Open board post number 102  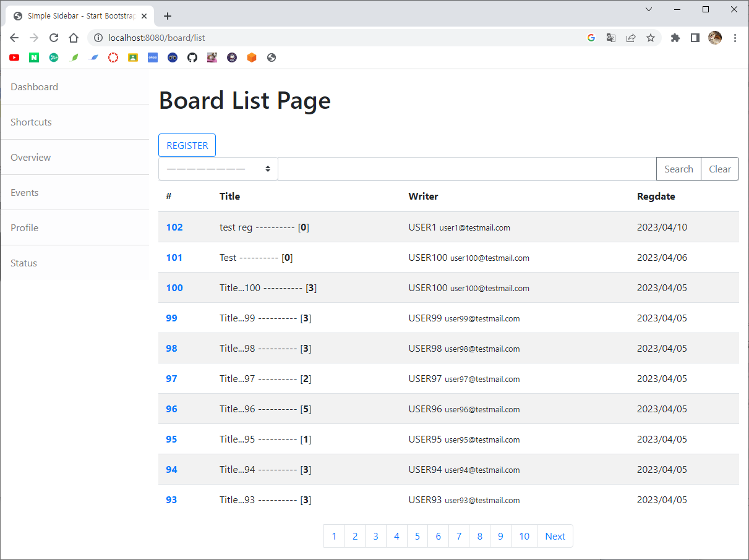(174, 227)
